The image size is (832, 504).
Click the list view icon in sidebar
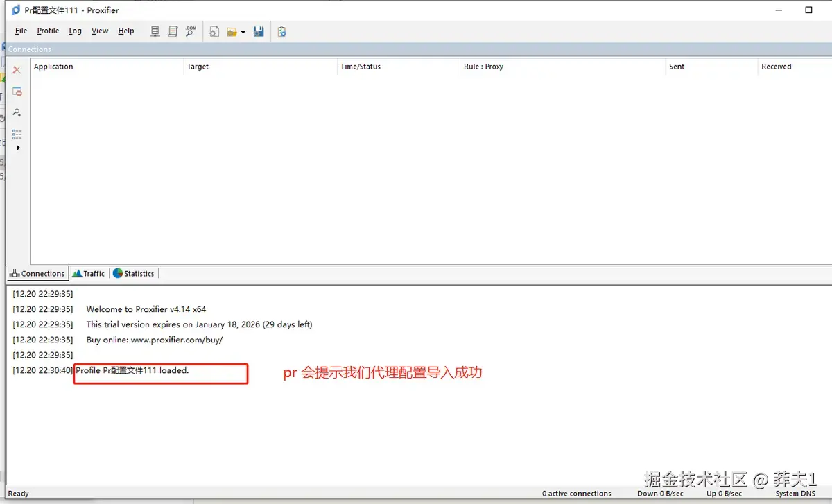coord(17,134)
